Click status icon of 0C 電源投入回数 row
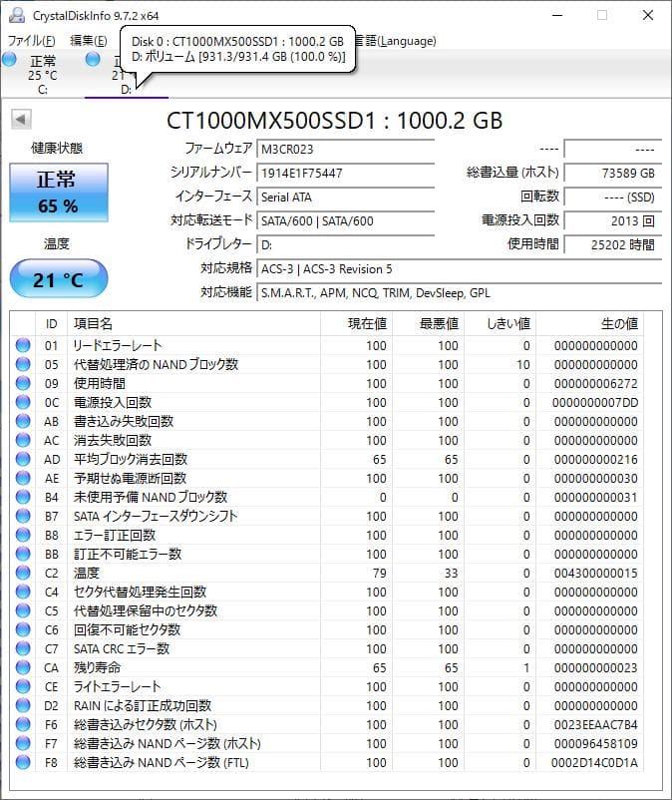The width and height of the screenshot is (672, 800). click(23, 402)
